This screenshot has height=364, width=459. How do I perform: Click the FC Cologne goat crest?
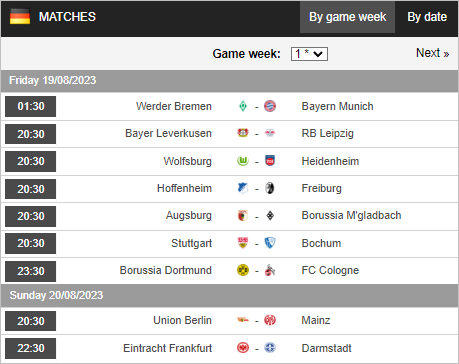[270, 270]
